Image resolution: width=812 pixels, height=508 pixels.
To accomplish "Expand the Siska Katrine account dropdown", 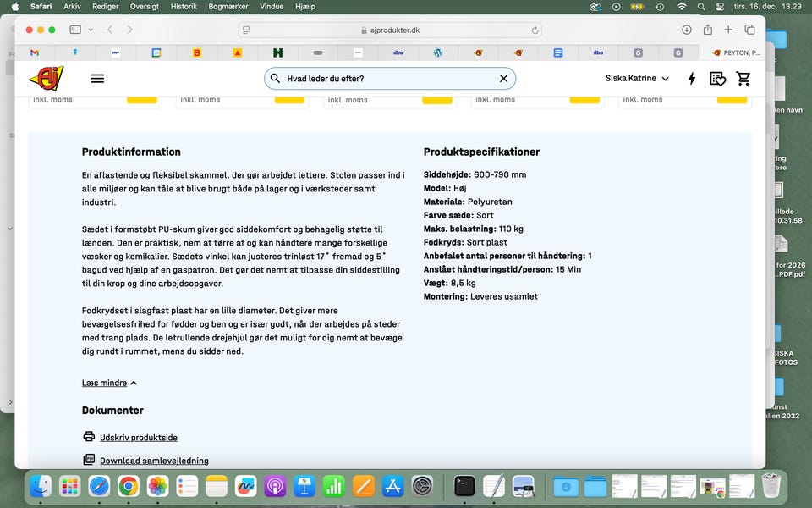I will pos(637,78).
